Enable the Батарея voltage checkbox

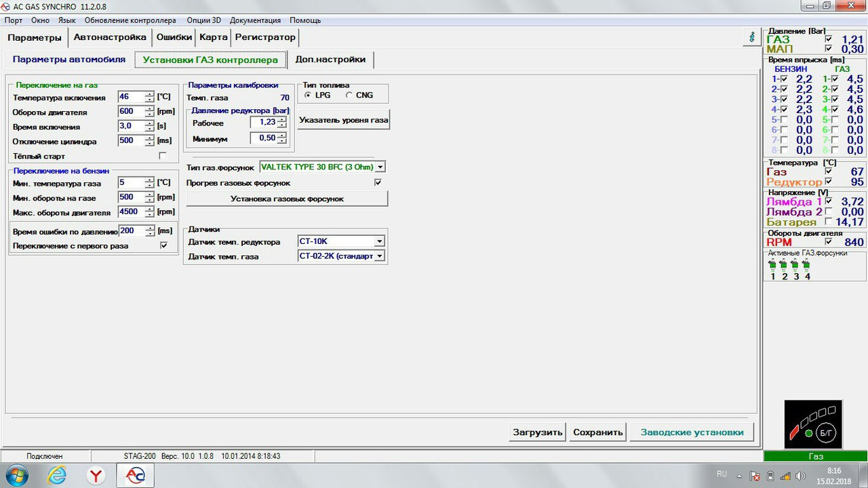click(x=828, y=222)
